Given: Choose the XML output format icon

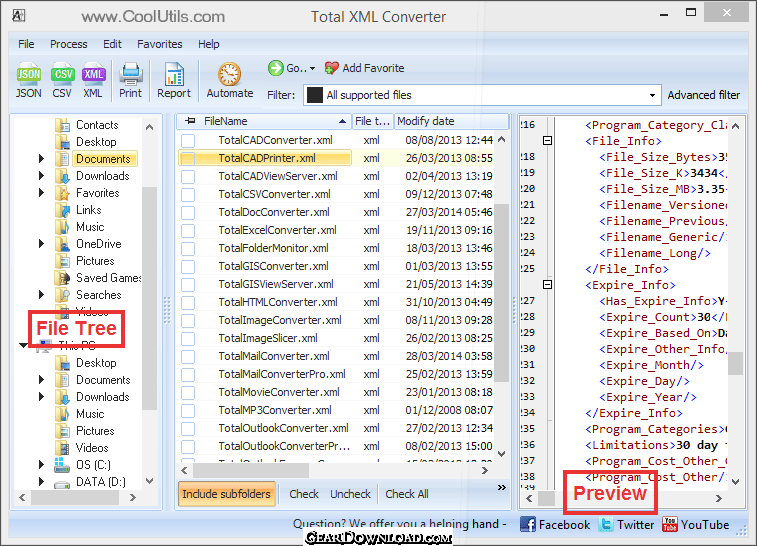Looking at the screenshot, I should [93, 74].
